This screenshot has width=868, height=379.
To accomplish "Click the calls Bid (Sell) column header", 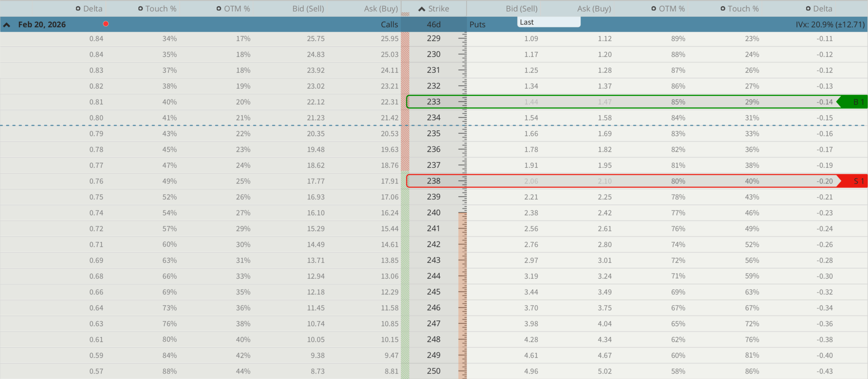I will pos(308,9).
